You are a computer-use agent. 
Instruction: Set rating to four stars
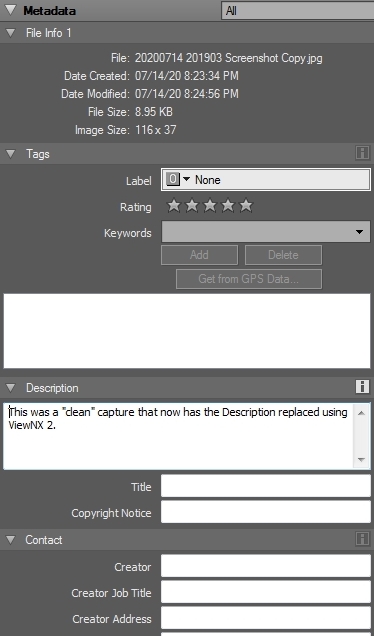(228, 206)
